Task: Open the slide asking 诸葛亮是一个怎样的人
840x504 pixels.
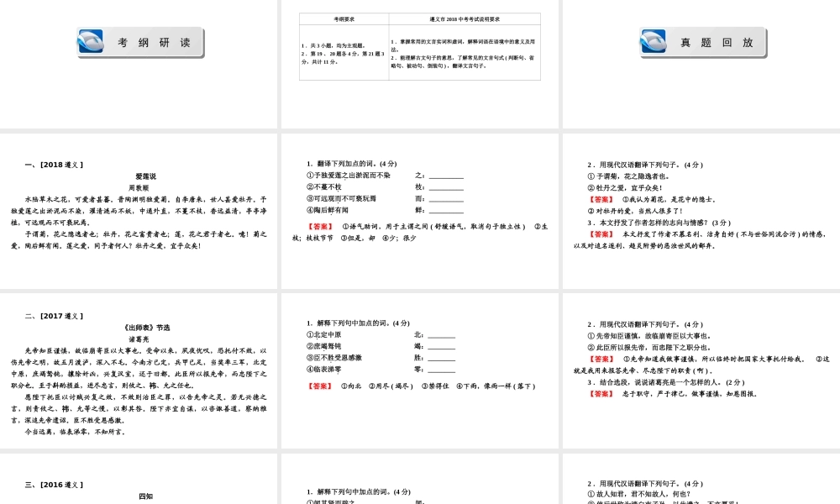Action: click(x=701, y=370)
